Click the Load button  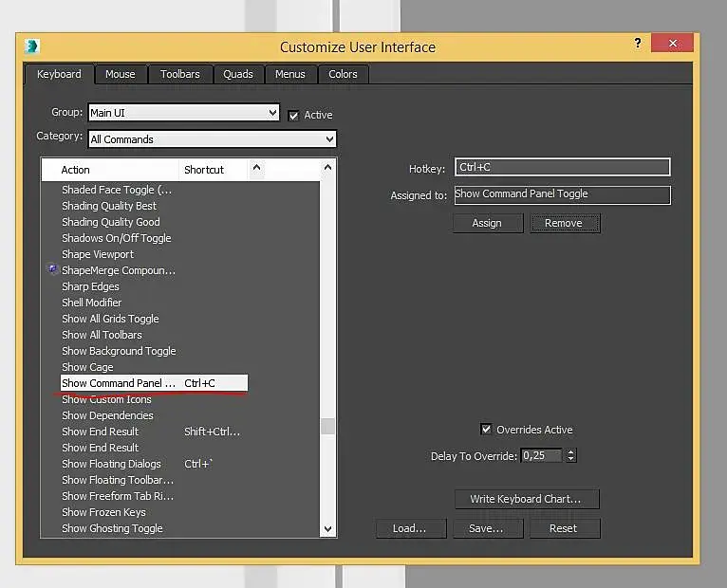click(410, 528)
